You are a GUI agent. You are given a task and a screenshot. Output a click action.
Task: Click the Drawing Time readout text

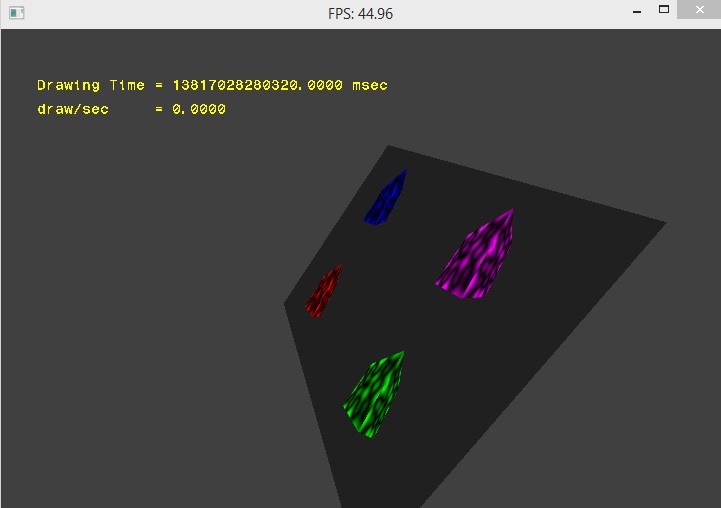point(212,85)
